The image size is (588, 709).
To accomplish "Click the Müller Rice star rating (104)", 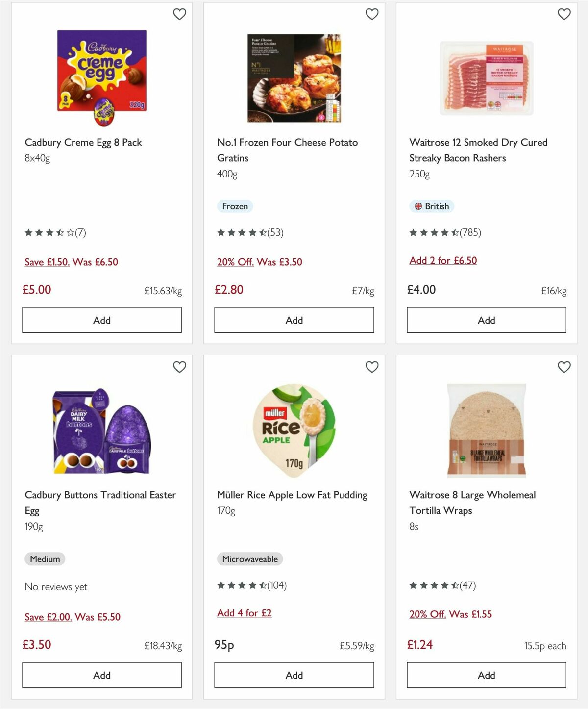I will click(x=250, y=585).
